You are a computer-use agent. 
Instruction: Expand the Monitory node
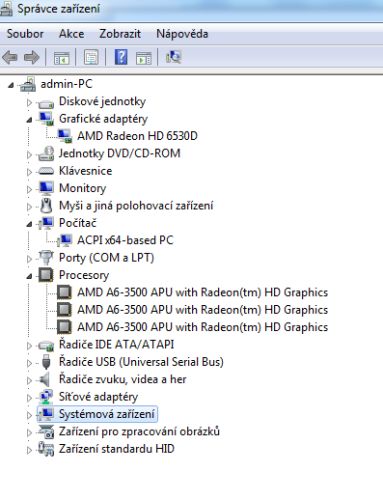(x=29, y=189)
